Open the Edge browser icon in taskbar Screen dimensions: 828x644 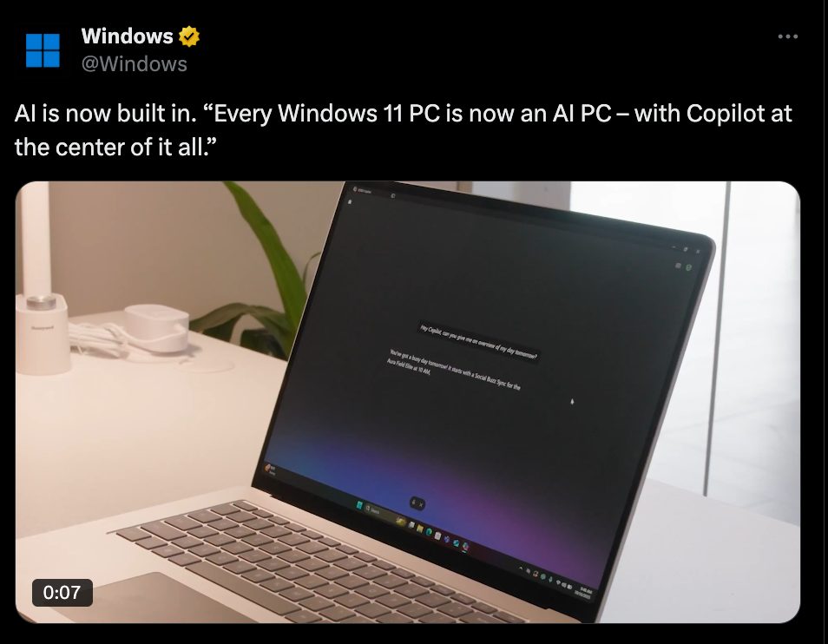click(x=429, y=532)
